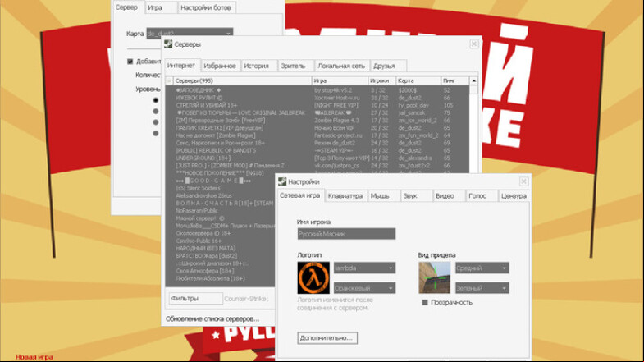The image size is (644, 362).
Task: Click map cell zm_ice_world_2
Action: tap(418, 121)
